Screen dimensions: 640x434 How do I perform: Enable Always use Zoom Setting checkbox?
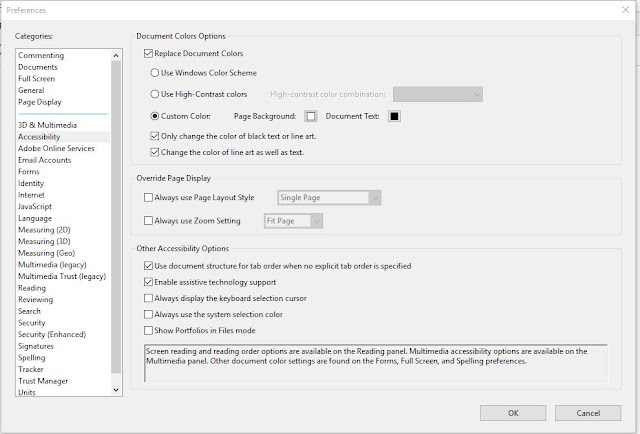(x=149, y=221)
